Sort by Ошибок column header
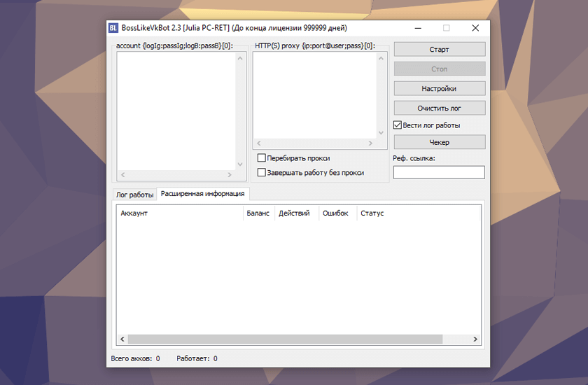 337,213
